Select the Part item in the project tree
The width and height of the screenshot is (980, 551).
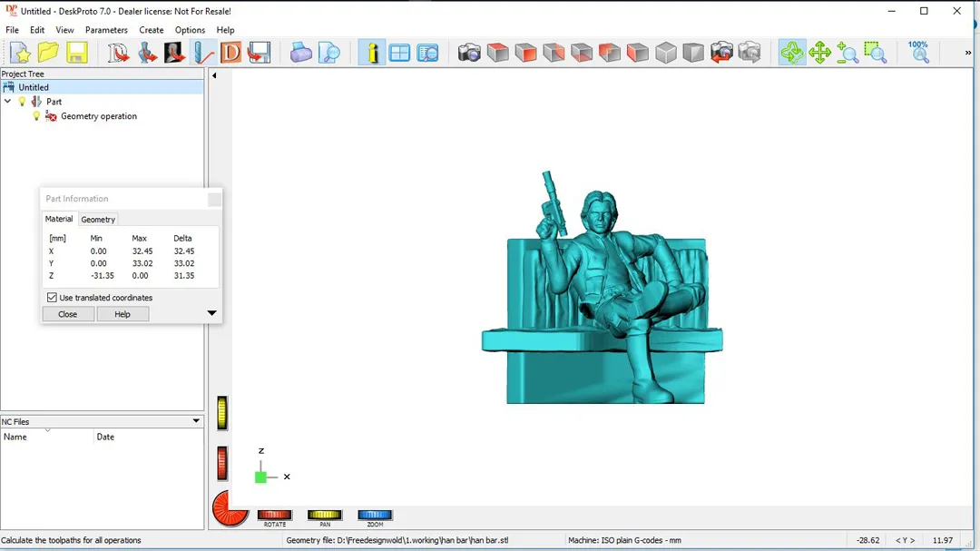pyautogui.click(x=54, y=102)
